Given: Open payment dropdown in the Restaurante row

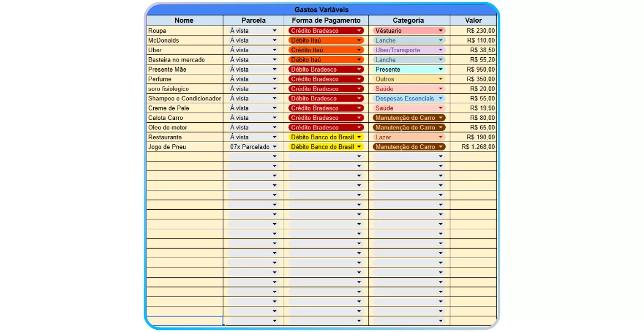Looking at the screenshot, I should pyautogui.click(x=359, y=137).
